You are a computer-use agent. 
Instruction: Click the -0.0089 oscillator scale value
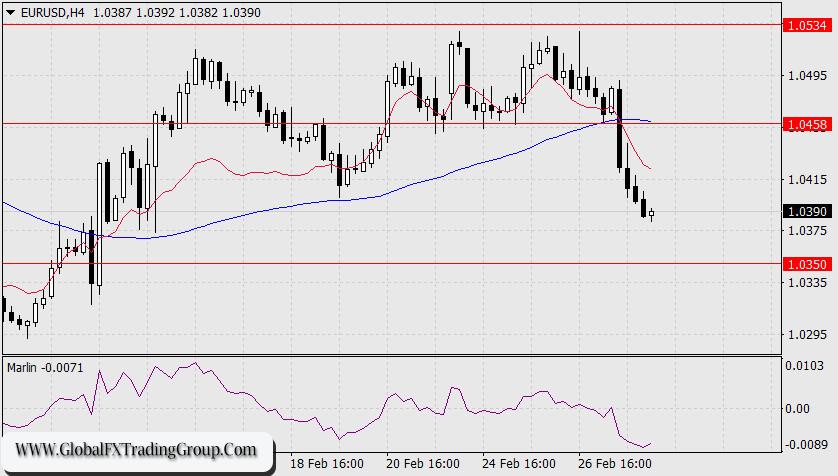coord(806,444)
